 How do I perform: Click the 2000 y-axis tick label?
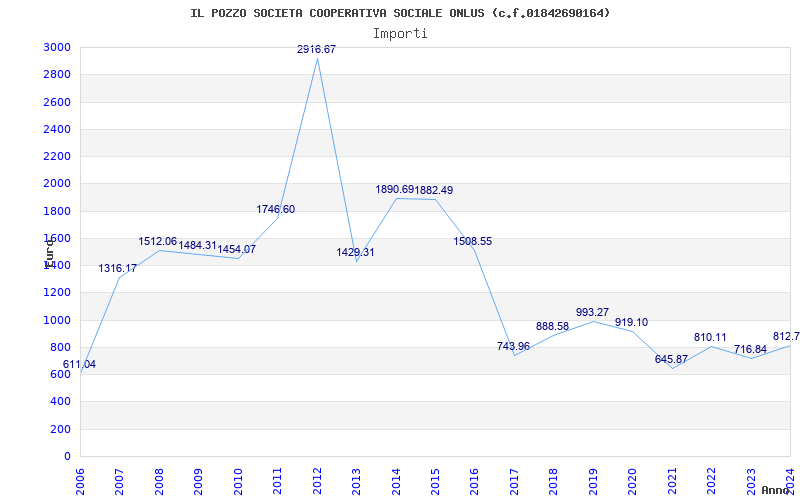click(57, 184)
